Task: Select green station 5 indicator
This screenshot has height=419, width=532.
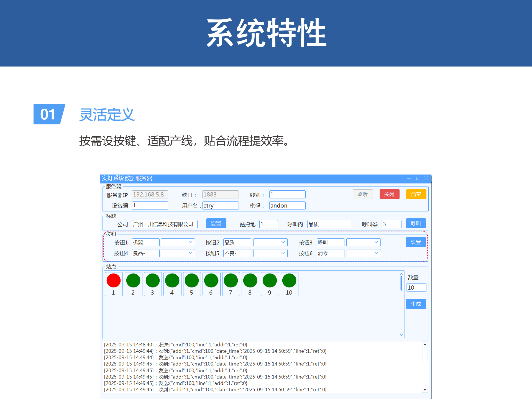Action: pos(192,281)
